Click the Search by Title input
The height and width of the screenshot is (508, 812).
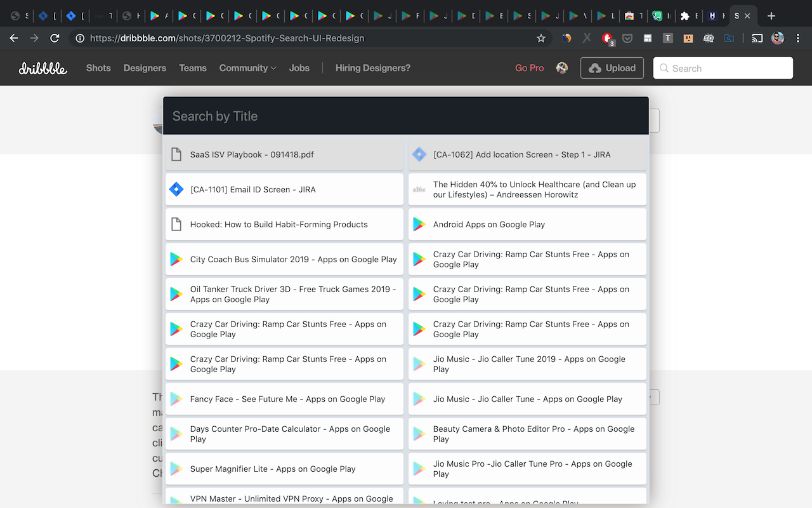(406, 116)
